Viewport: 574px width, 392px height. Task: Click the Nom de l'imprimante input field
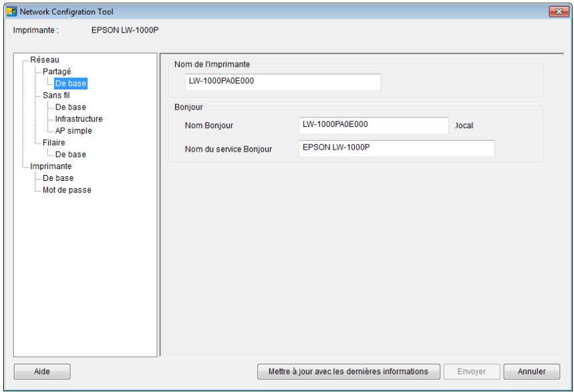[x=283, y=81]
